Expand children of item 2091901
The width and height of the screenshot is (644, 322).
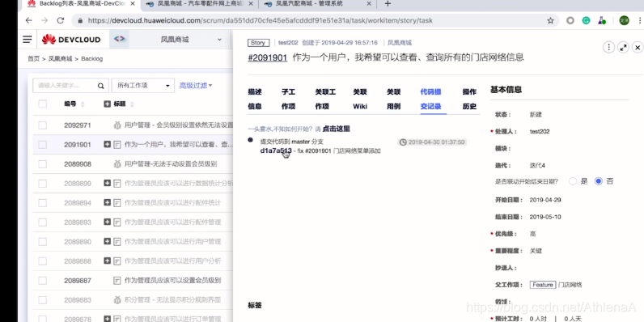pos(107,145)
